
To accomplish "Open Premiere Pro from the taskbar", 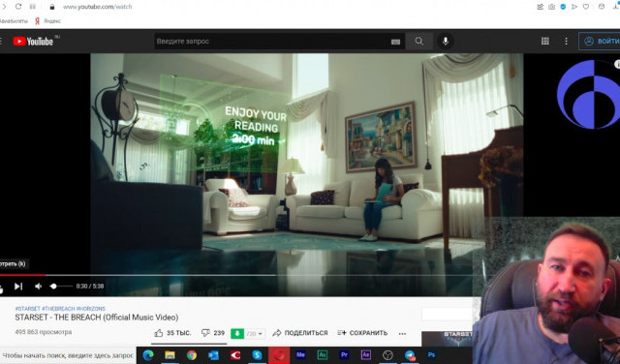I will point(344,355).
